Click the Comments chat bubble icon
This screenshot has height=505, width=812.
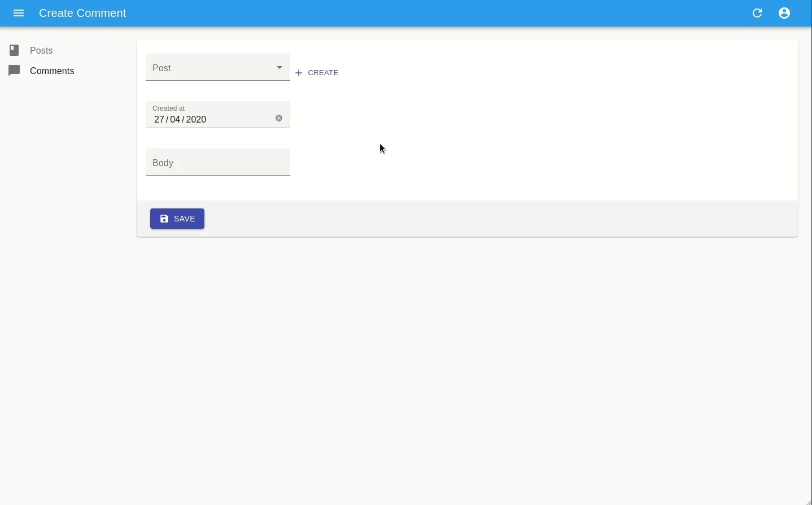[15, 71]
